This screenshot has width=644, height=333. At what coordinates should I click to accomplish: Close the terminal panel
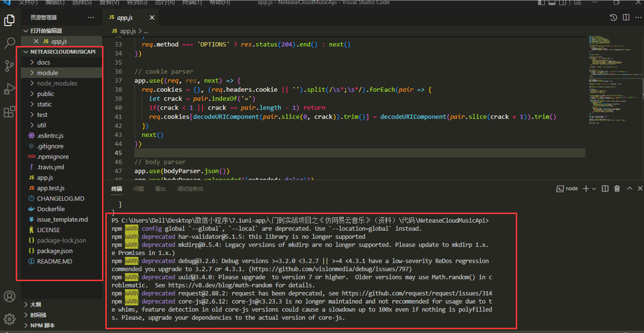(x=640, y=188)
